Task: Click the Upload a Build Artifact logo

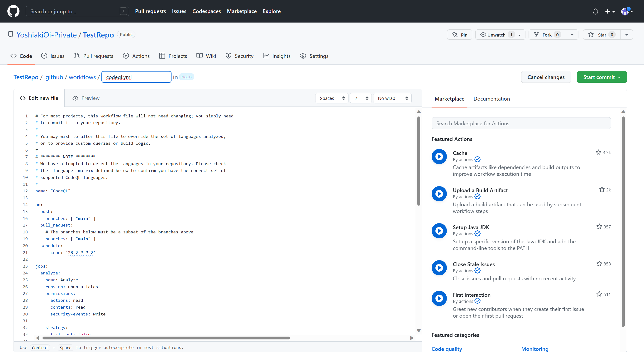Action: click(439, 194)
